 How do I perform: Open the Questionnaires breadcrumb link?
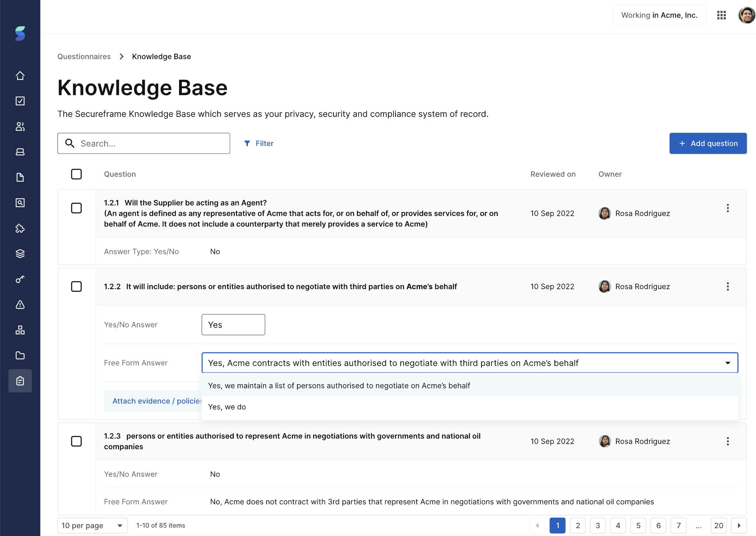click(x=84, y=56)
